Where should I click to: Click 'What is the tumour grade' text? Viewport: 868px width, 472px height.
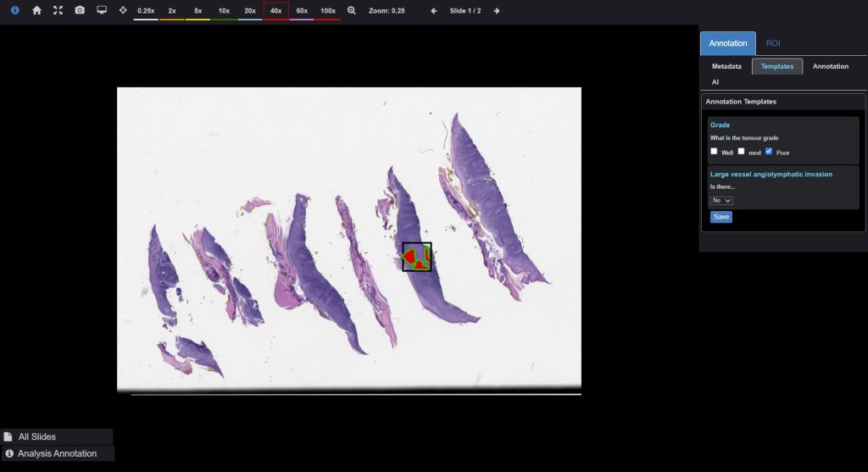(744, 138)
